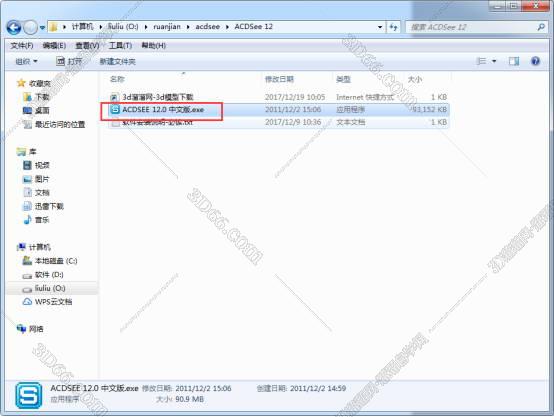Refresh the folder with refresh button
The height and width of the screenshot is (417, 554).
point(393,27)
